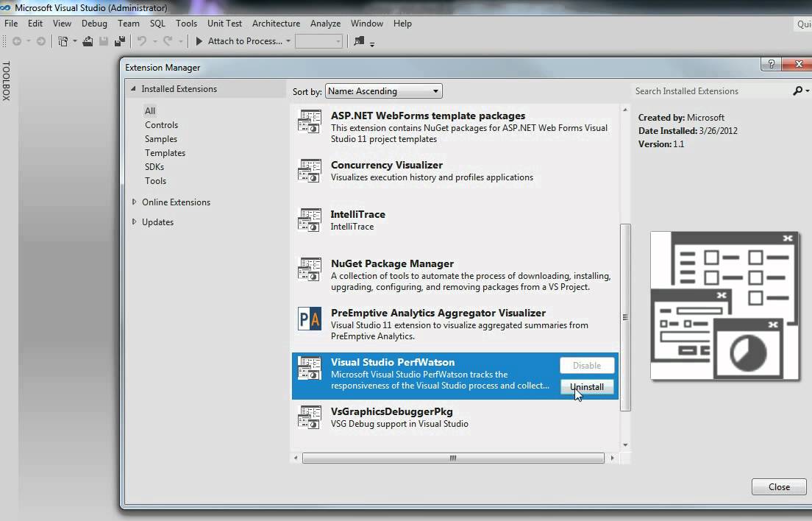Open the search options dropdown arrow
This screenshot has width=812, height=521.
click(x=808, y=91)
